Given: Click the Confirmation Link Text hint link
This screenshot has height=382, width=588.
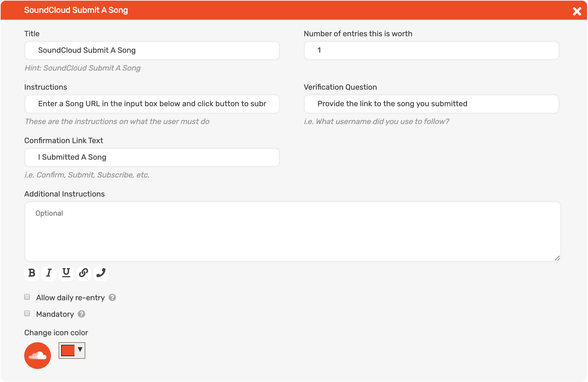Looking at the screenshot, I should coord(87,174).
